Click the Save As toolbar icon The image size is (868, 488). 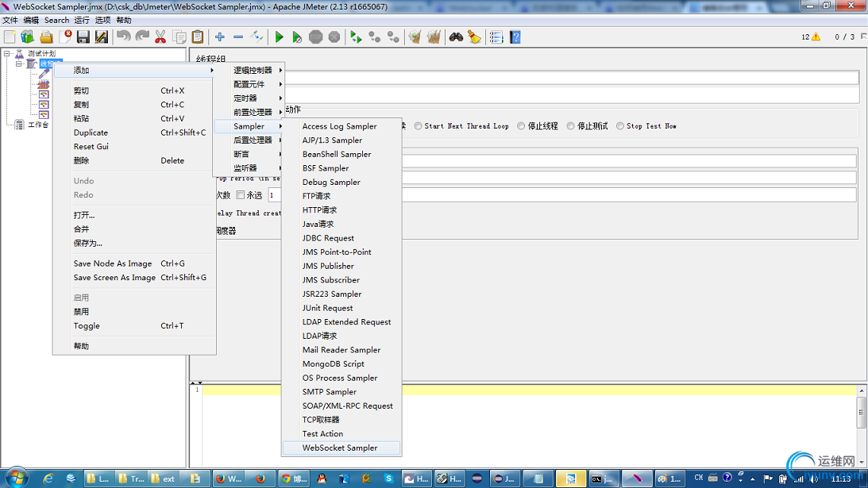[102, 37]
